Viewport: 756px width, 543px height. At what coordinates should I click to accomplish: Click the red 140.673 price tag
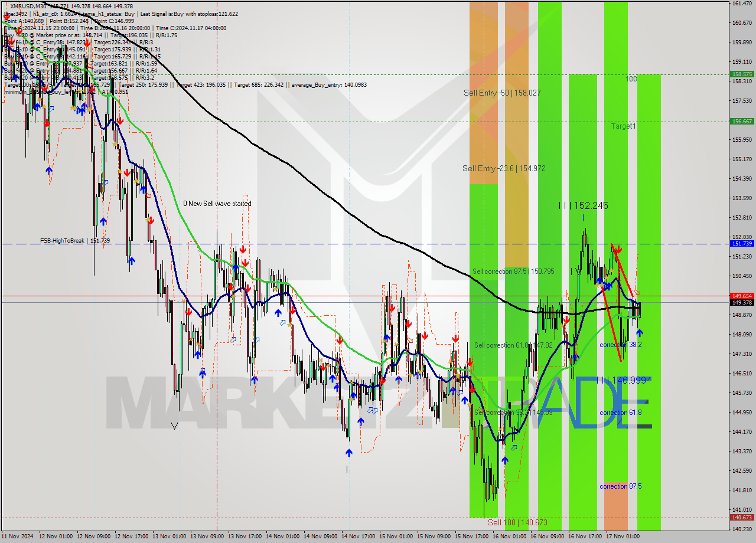(742, 517)
